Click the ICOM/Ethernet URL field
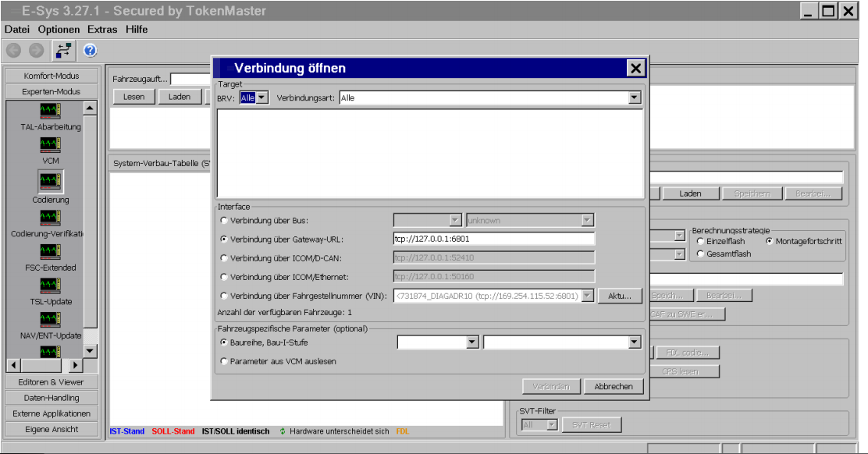Viewport: 868px width, 454px height. [494, 276]
